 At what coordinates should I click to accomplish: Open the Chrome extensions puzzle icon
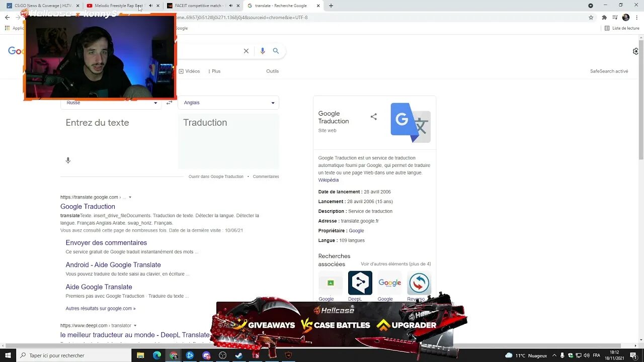coord(604,17)
